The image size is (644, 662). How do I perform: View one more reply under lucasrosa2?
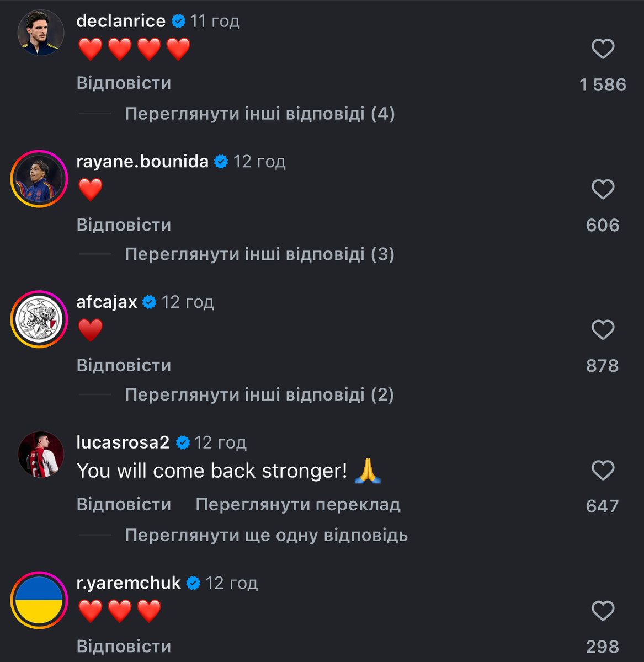click(266, 536)
